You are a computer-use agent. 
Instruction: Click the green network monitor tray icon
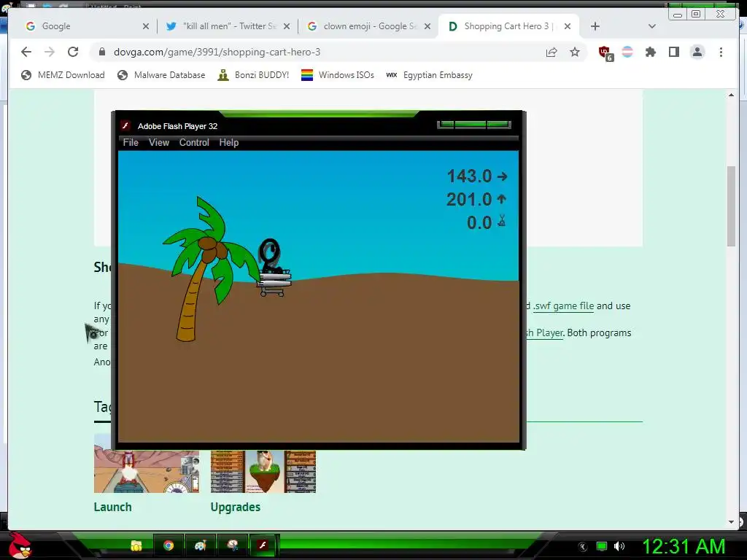point(602,546)
